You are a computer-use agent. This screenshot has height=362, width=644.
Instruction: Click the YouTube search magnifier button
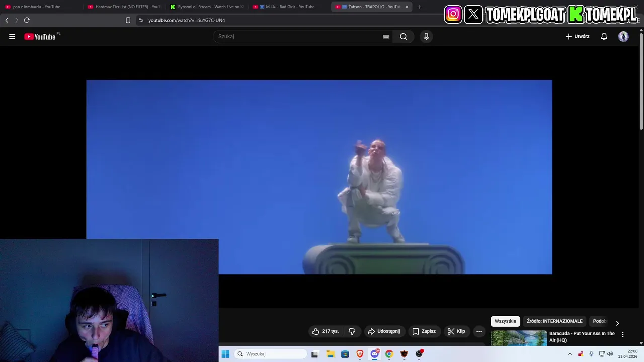[x=404, y=36]
